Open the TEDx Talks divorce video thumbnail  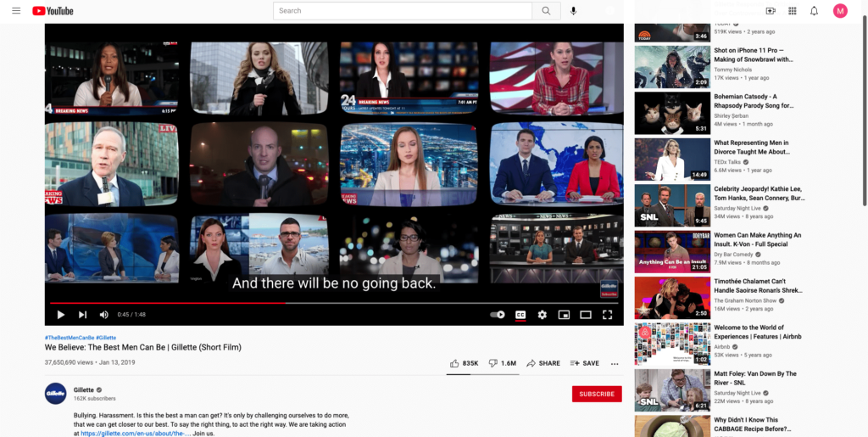click(672, 160)
